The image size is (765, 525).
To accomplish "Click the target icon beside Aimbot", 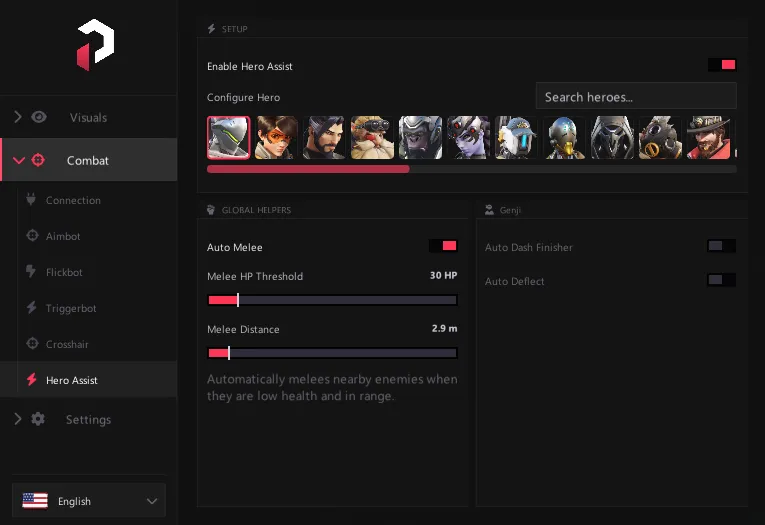I will (32, 235).
